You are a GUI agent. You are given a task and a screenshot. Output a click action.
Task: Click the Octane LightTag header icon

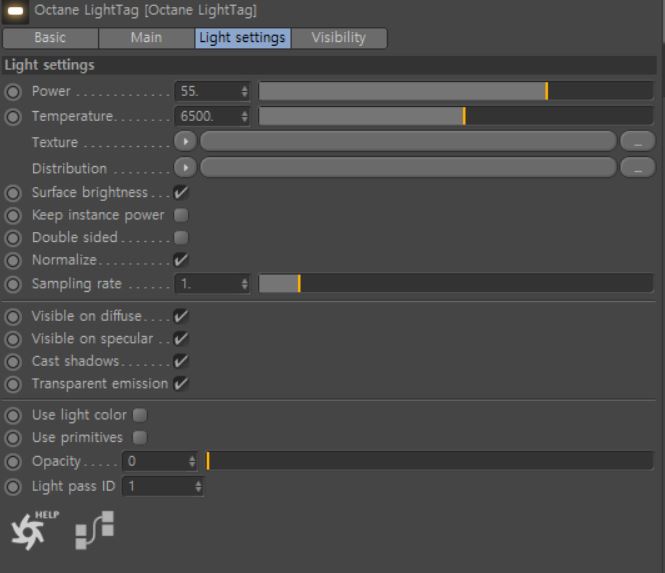(15, 11)
